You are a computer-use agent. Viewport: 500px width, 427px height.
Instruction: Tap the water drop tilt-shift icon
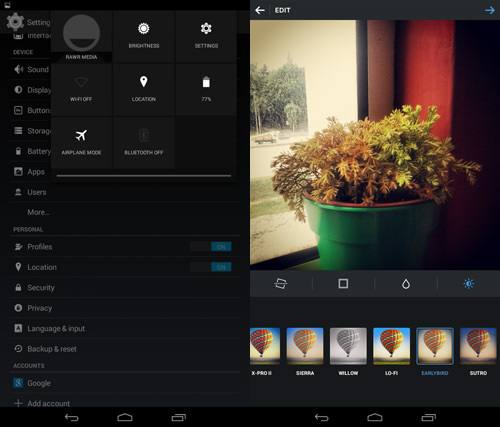pos(406,284)
